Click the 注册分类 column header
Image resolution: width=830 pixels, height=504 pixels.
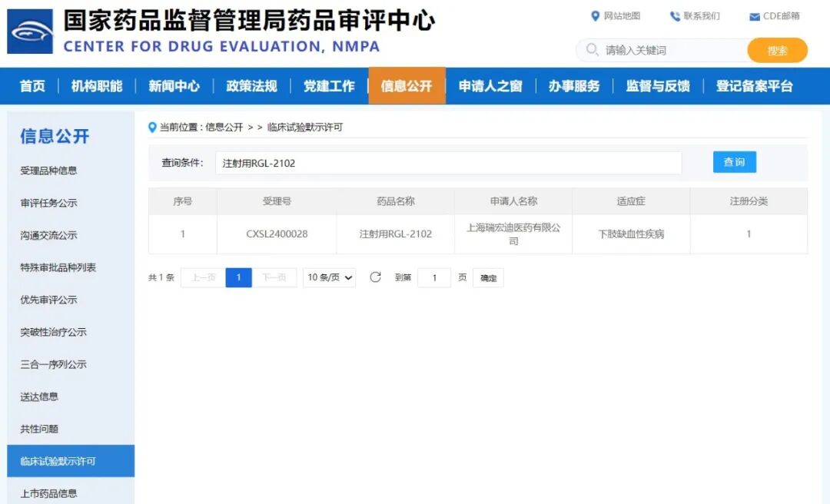[x=749, y=201]
